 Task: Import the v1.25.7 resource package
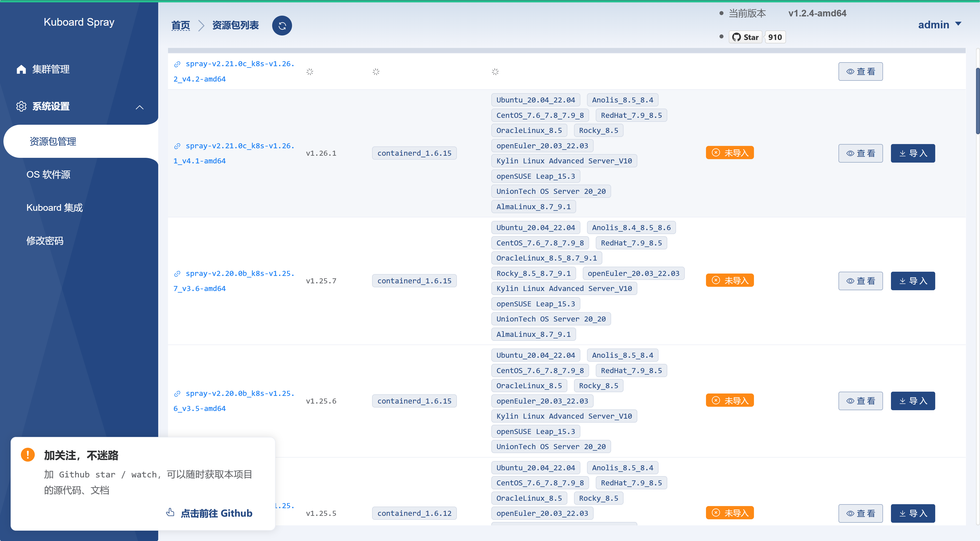coord(912,281)
